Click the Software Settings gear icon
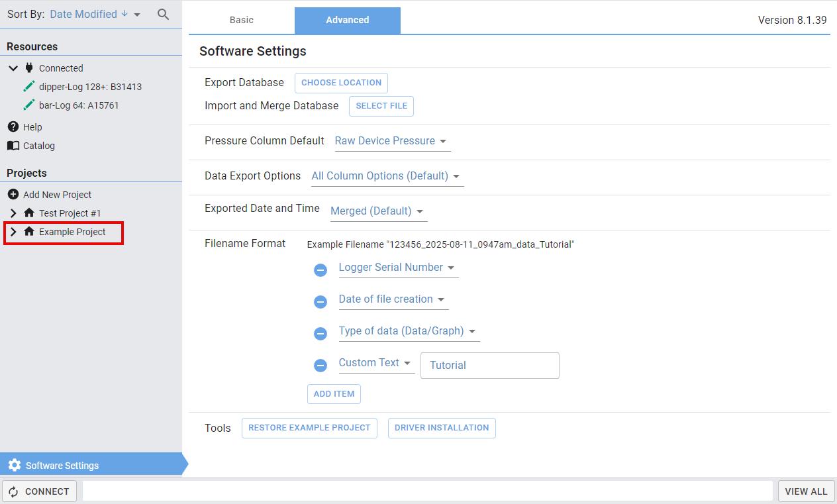 click(15, 466)
